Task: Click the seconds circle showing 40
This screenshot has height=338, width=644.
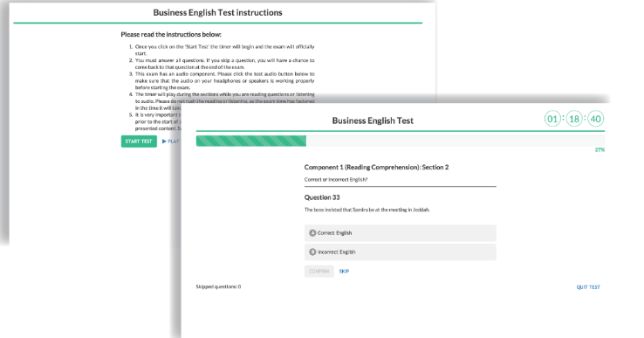Action: (595, 120)
